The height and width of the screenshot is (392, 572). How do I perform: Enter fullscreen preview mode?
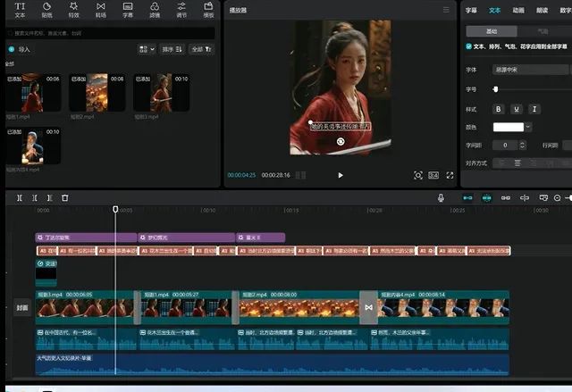[x=450, y=175]
